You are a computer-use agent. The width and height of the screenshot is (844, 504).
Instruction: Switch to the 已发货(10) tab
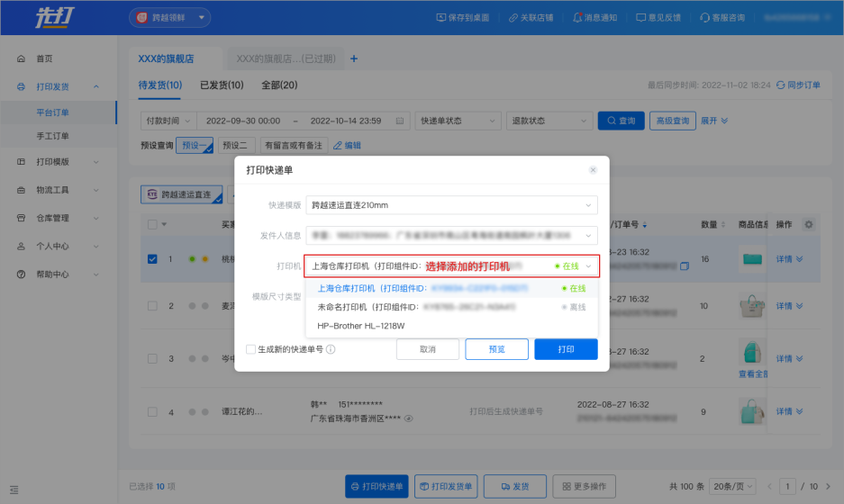click(x=222, y=85)
